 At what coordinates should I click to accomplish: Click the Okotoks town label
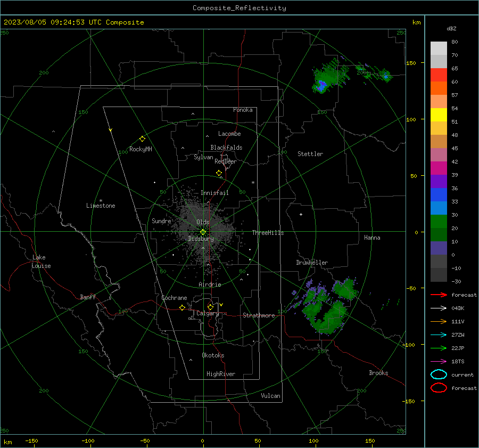click(x=213, y=355)
